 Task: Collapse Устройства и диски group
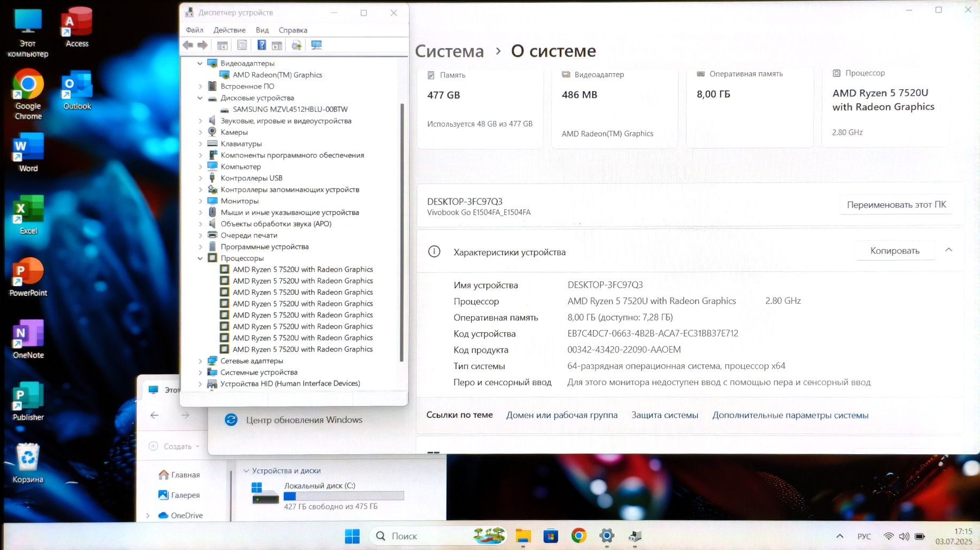[x=246, y=471]
